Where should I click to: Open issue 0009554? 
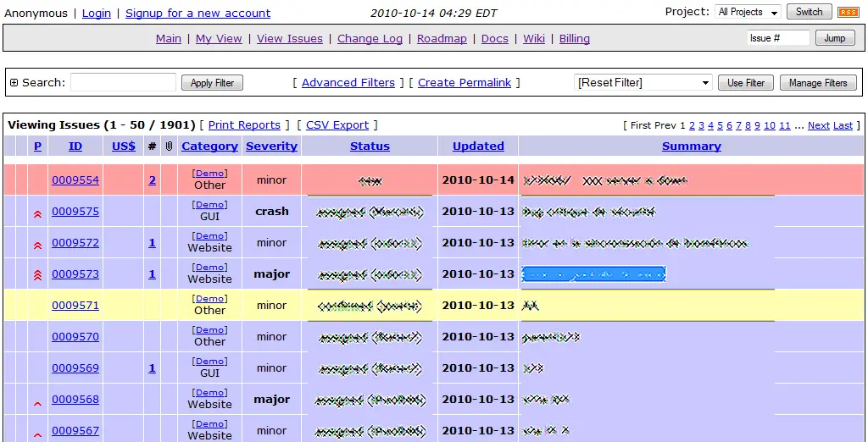pyautogui.click(x=75, y=180)
